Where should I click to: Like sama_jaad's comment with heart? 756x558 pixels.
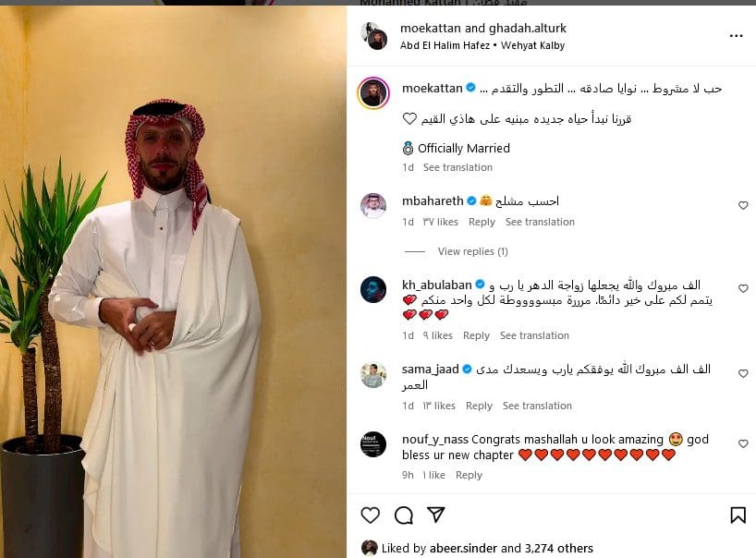(743, 373)
